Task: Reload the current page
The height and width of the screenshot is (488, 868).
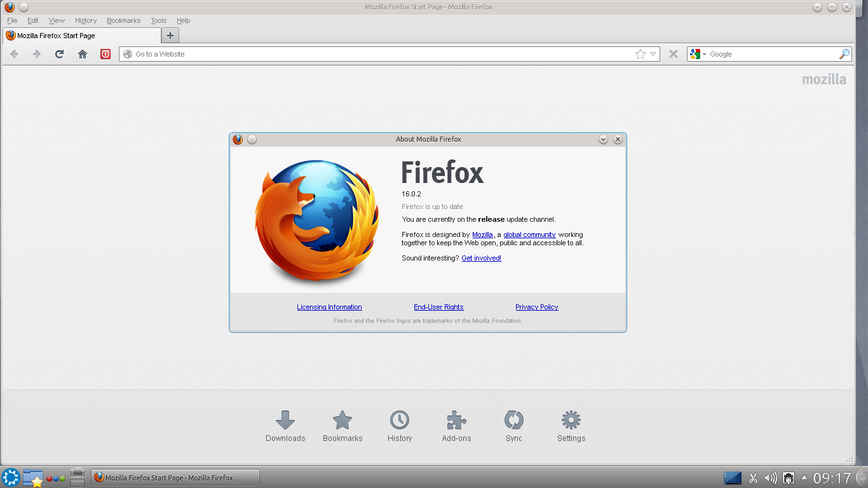Action: (x=59, y=54)
